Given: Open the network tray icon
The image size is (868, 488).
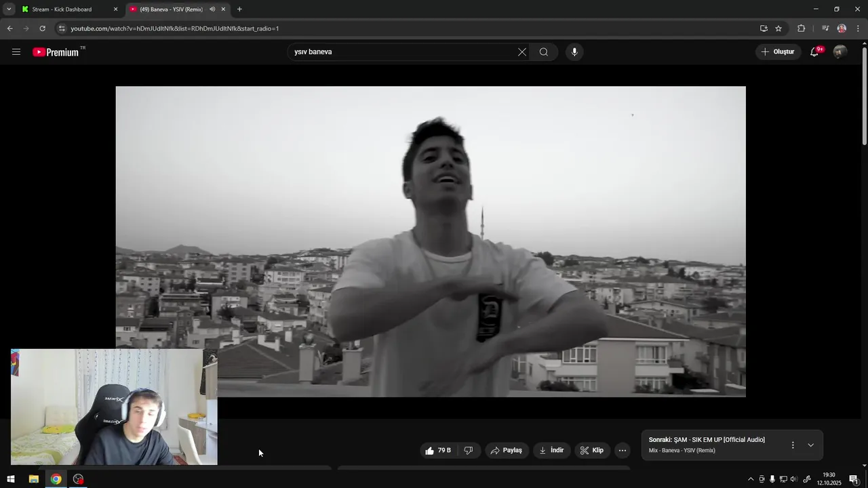Looking at the screenshot, I should point(783,479).
